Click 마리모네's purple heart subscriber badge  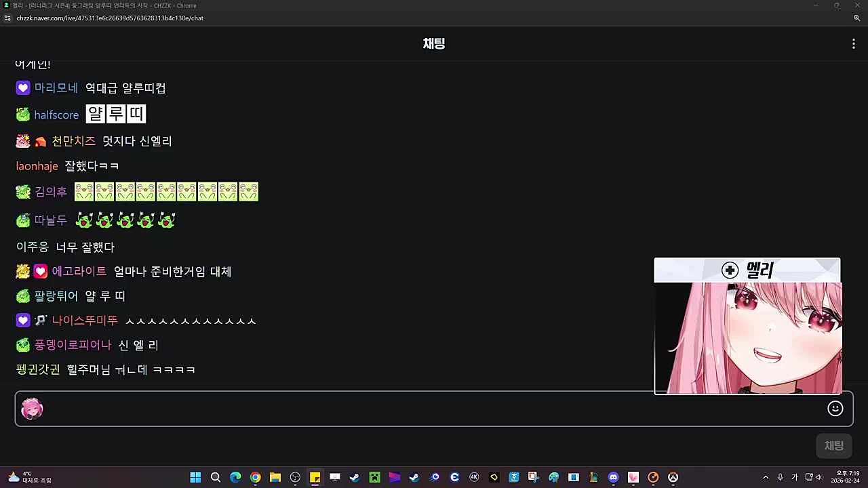(22, 87)
